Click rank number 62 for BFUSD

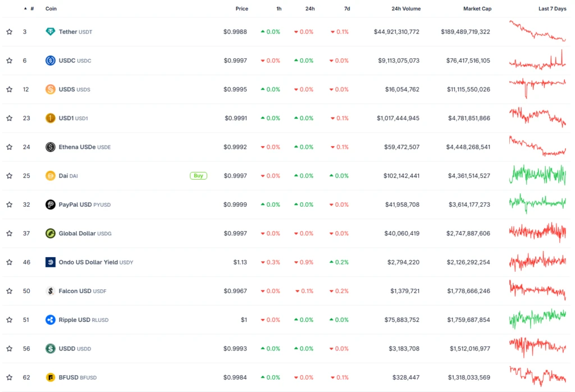click(26, 377)
